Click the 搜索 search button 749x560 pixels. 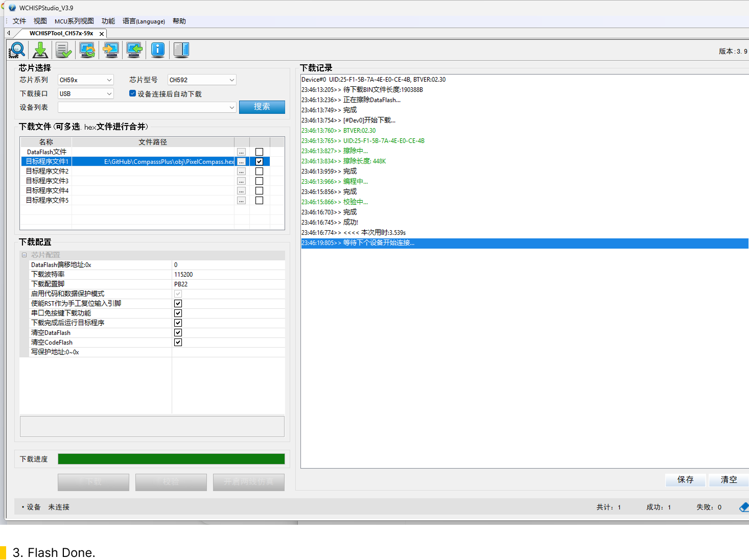262,107
